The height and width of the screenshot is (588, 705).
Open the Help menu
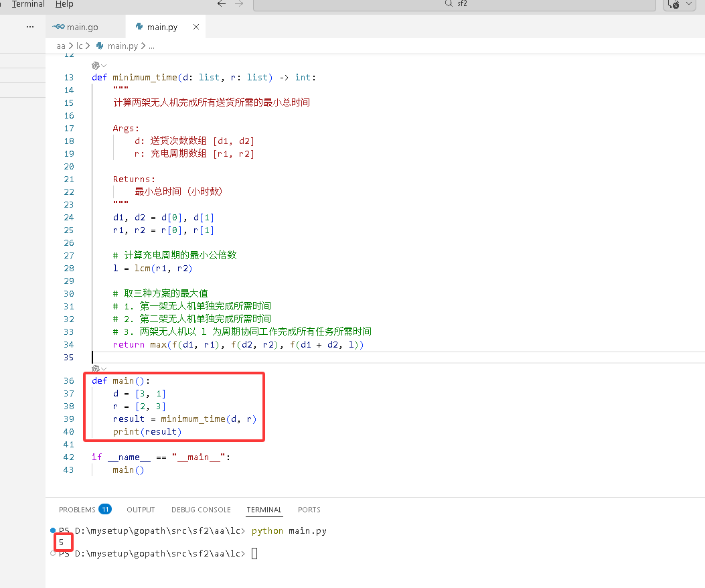tap(64, 4)
